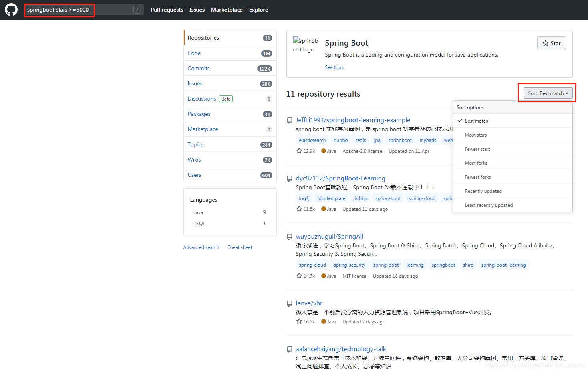The width and height of the screenshot is (588, 372).
Task: Open lenve/vhr repository
Action: [309, 303]
